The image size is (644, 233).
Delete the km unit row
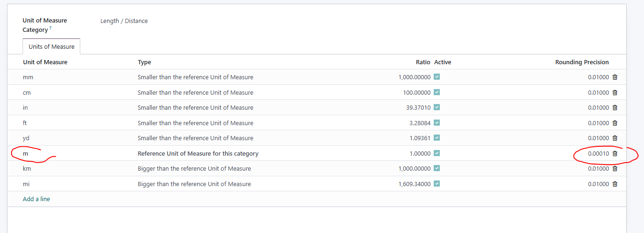615,169
